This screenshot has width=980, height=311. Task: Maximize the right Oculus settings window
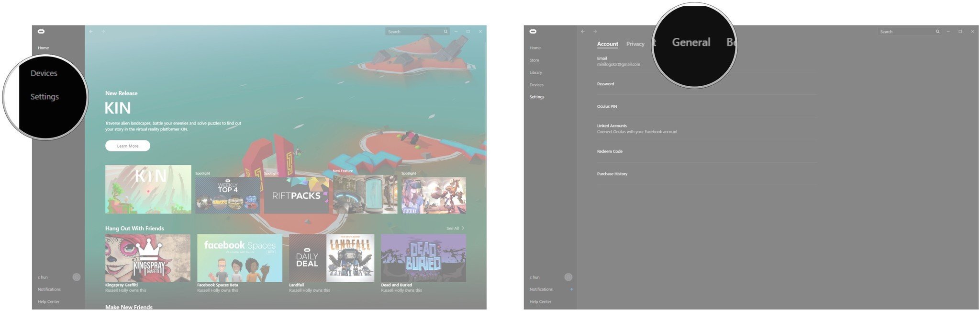960,32
